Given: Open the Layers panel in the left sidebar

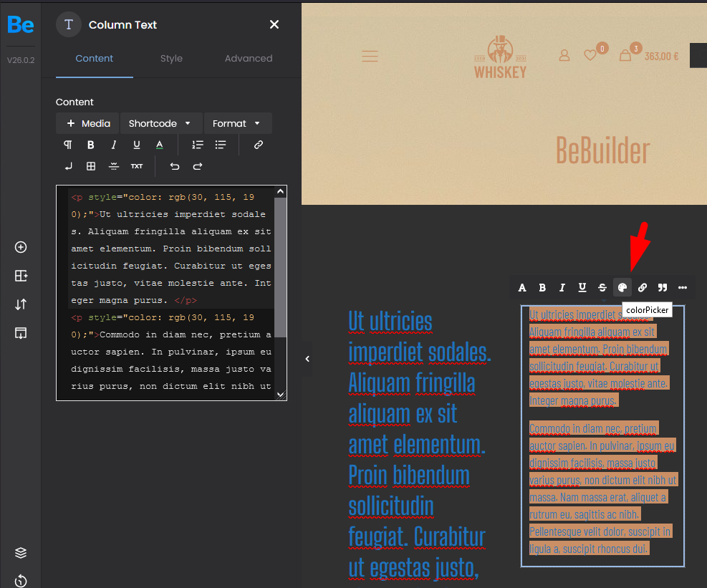Looking at the screenshot, I should (x=20, y=552).
